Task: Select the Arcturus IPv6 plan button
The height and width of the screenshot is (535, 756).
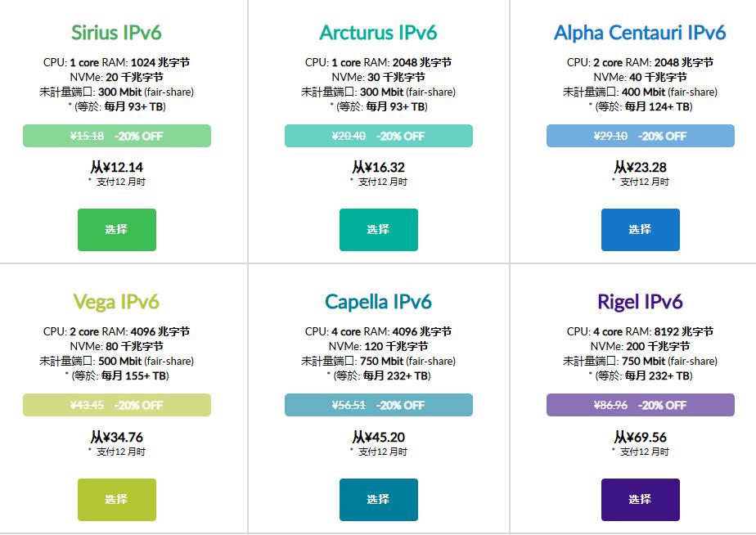Action: tap(378, 230)
